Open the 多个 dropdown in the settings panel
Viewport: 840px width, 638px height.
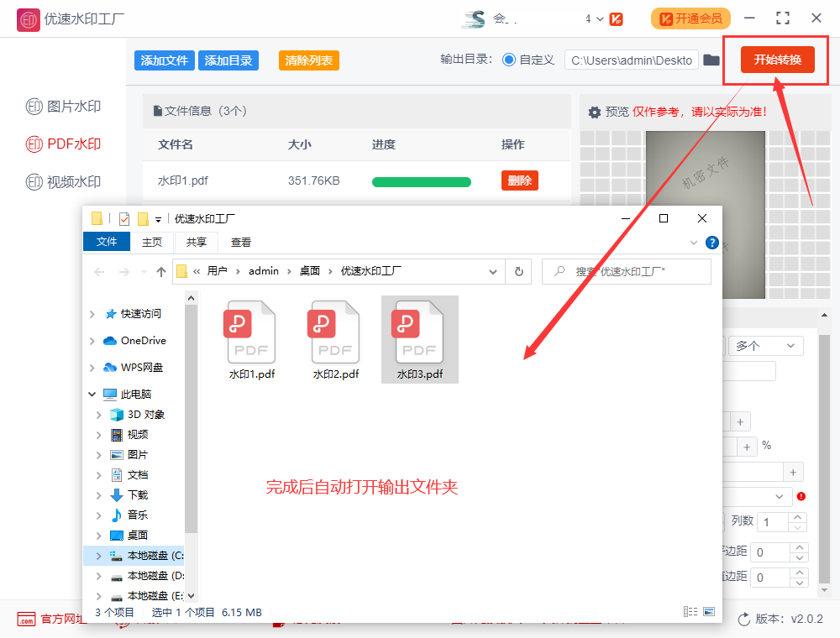(x=764, y=345)
